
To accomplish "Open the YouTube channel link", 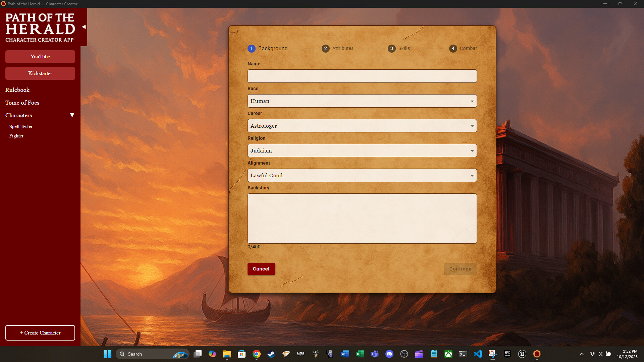I will pyautogui.click(x=40, y=56).
